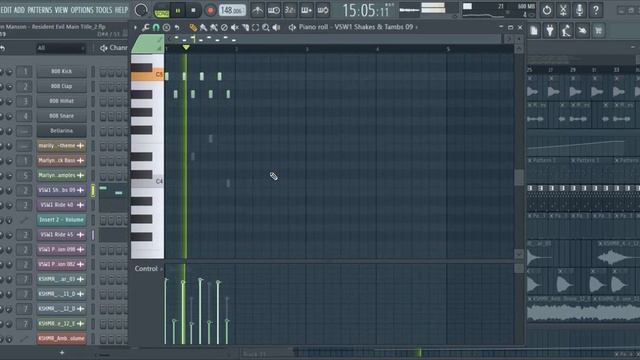640x360 pixels.
Task: Click the vertical scrollbar thumb in piano roll
Action: 519,178
